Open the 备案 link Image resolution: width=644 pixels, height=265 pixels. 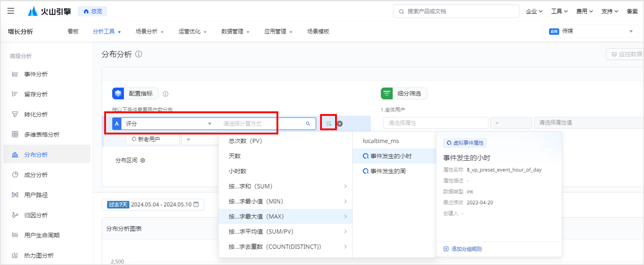click(632, 11)
